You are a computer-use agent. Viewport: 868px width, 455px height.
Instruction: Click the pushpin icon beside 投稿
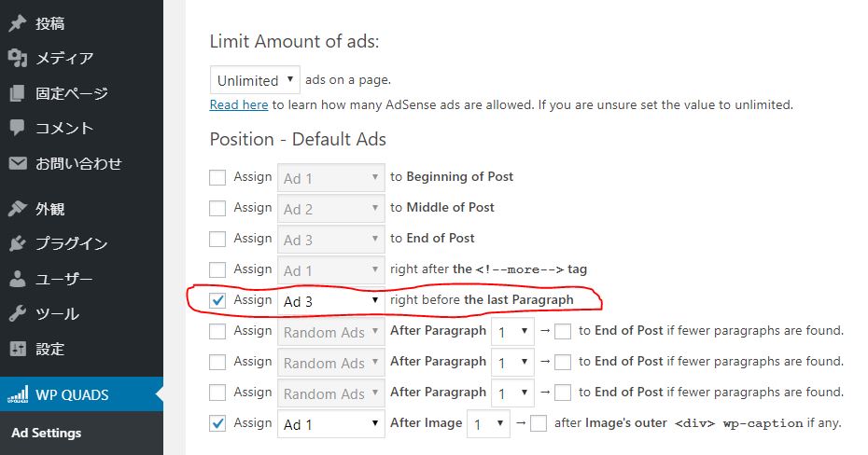pos(18,23)
